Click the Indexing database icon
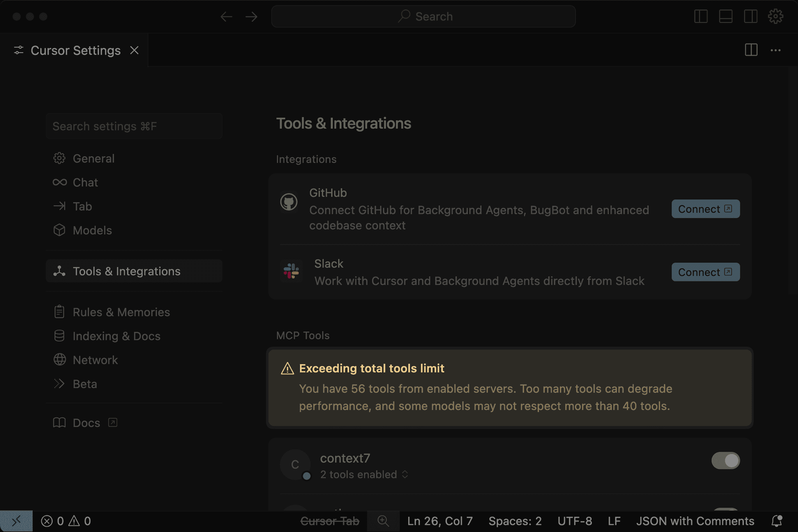 [59, 336]
